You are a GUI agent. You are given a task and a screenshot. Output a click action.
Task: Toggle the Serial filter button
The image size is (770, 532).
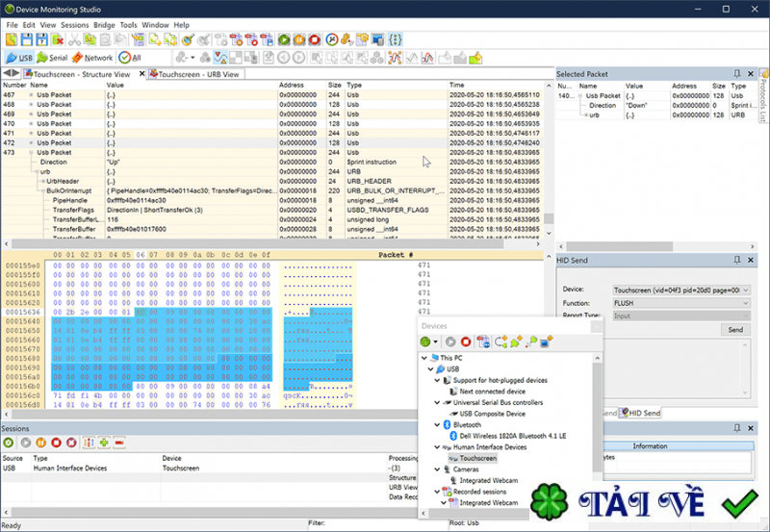pos(52,58)
